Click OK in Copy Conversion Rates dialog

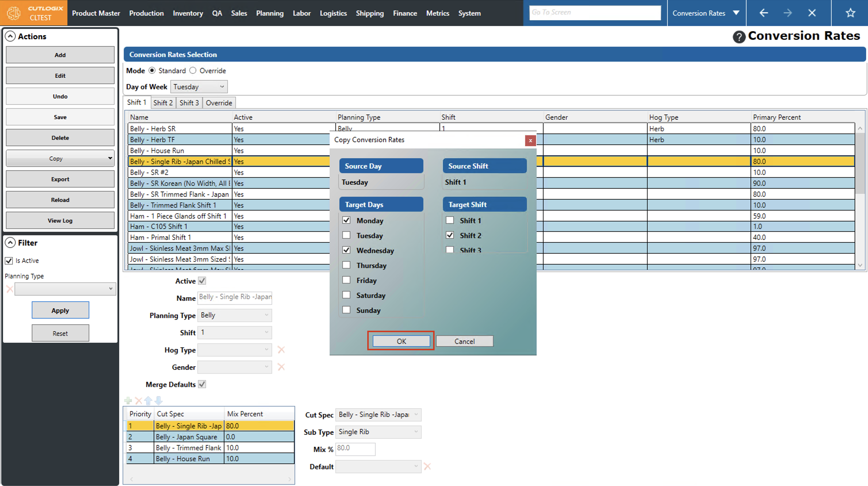click(401, 341)
